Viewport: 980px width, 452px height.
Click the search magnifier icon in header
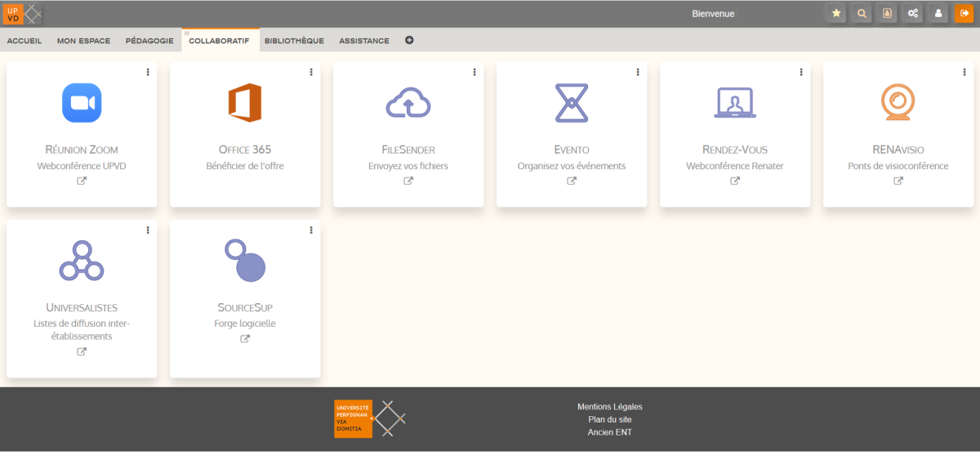pyautogui.click(x=861, y=13)
